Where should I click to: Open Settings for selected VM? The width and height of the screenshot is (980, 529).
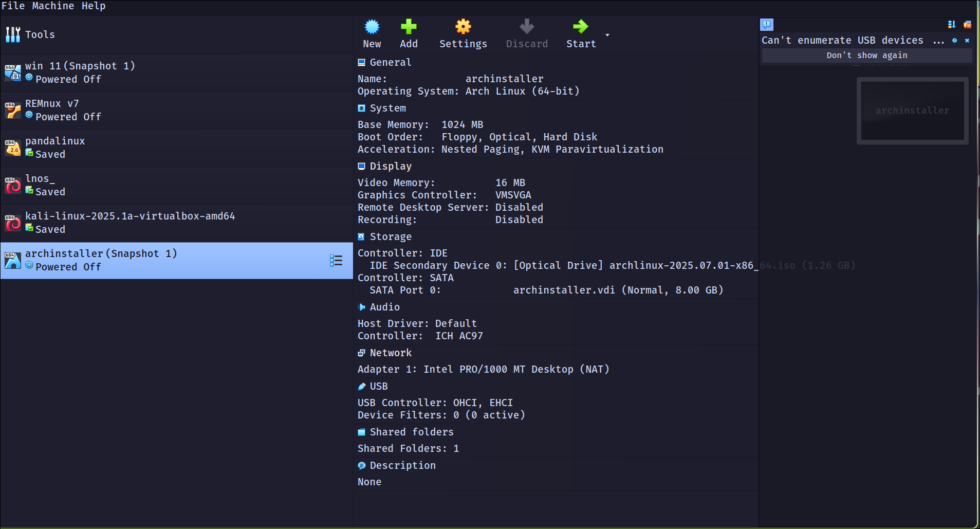click(x=463, y=34)
